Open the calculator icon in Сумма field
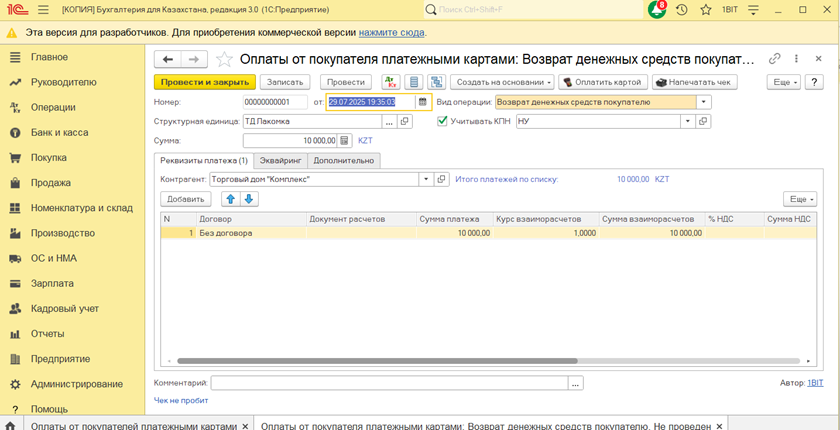840x430 pixels. pyautogui.click(x=345, y=141)
